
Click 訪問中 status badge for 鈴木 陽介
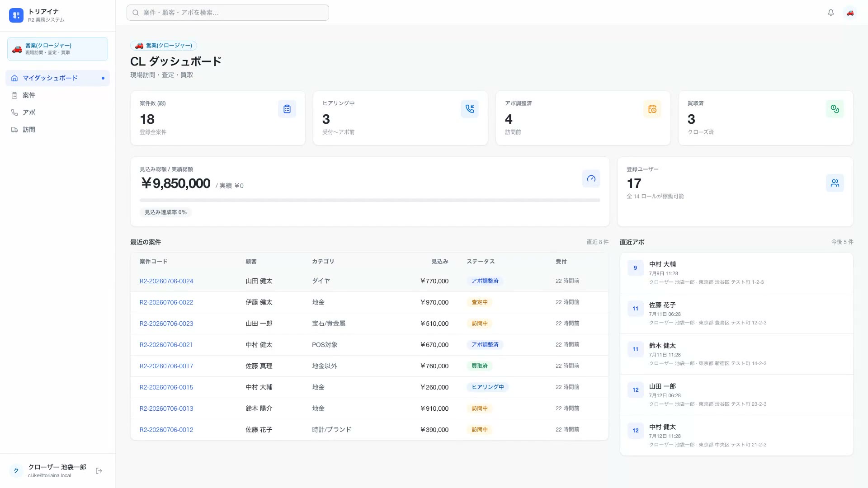(480, 408)
